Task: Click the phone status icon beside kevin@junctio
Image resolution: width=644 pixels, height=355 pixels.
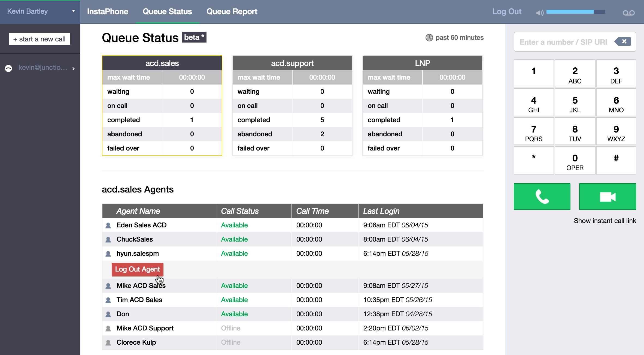Action: (9, 68)
